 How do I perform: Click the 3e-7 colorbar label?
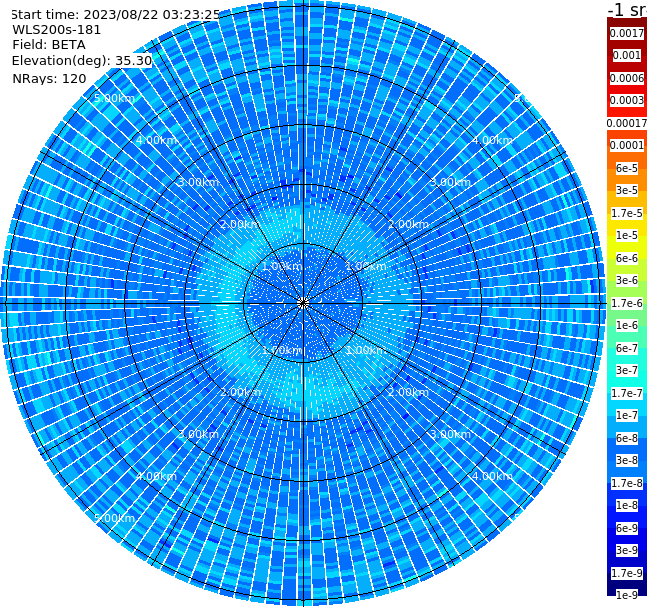click(627, 370)
